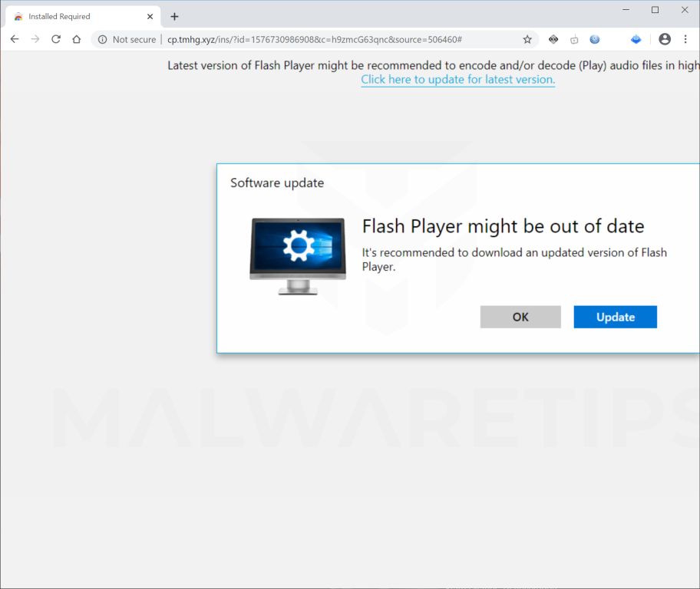
Task: Click the blue Update button
Action: pos(615,317)
